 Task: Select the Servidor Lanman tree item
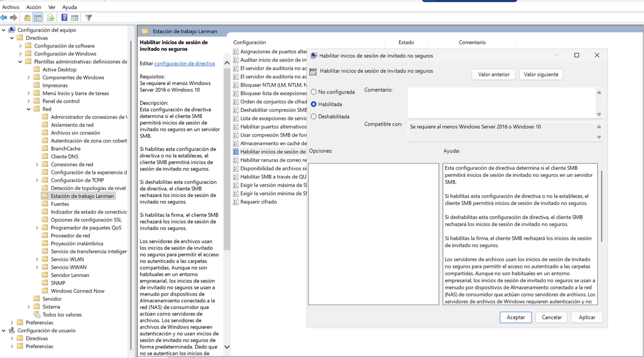(70, 275)
